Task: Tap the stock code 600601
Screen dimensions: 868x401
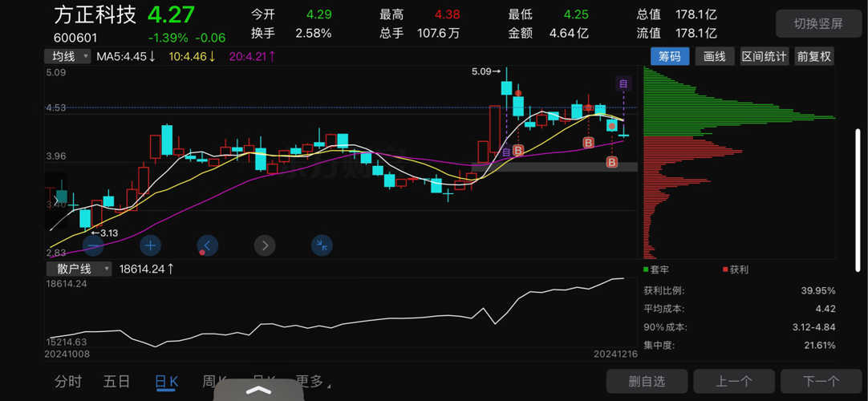Action: [75, 38]
